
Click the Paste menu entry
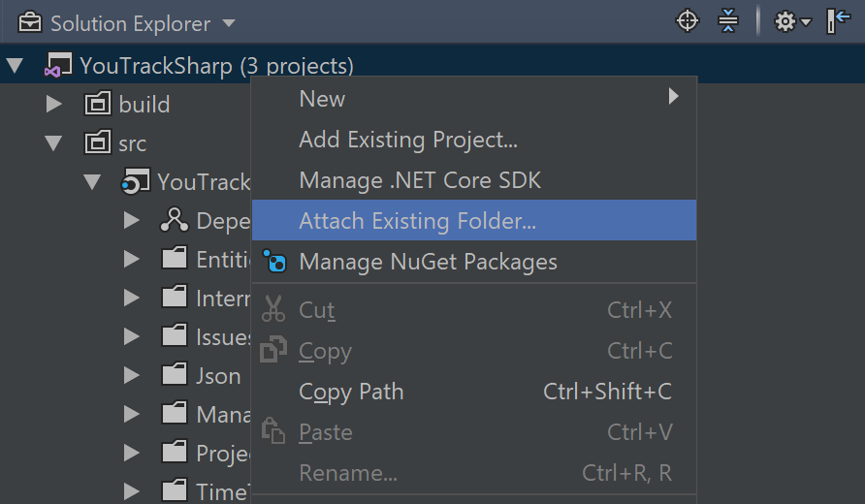474,432
